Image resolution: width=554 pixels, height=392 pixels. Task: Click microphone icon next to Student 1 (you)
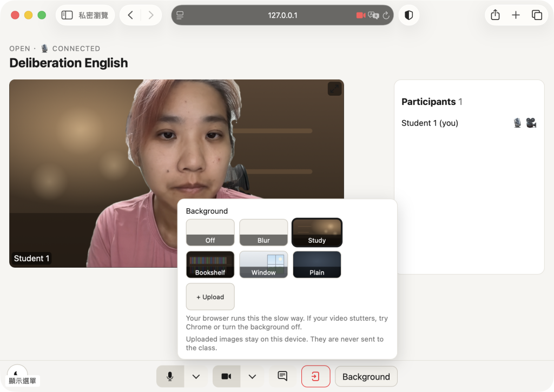(x=517, y=123)
